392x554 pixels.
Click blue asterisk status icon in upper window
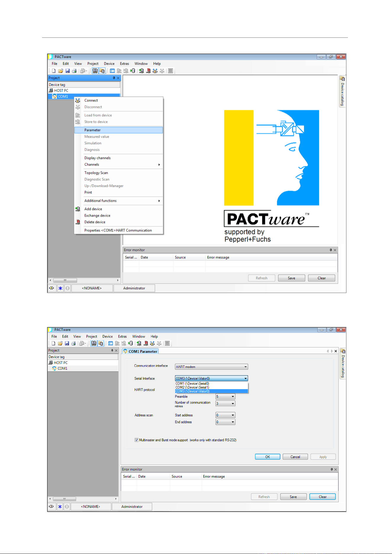(x=60, y=288)
